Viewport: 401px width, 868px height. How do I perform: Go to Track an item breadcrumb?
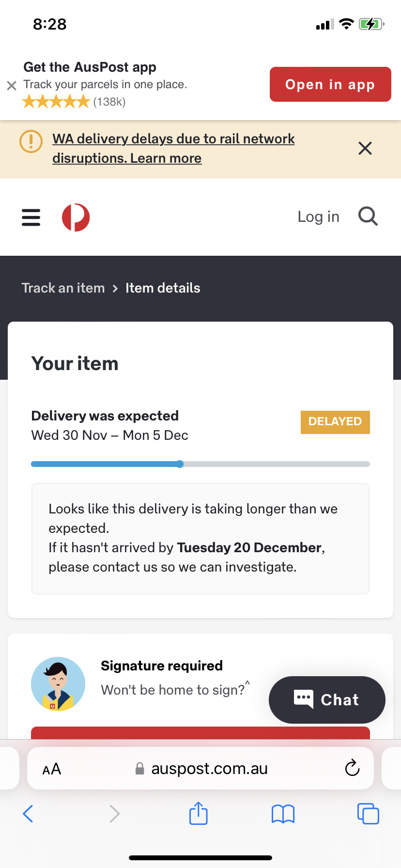63,288
